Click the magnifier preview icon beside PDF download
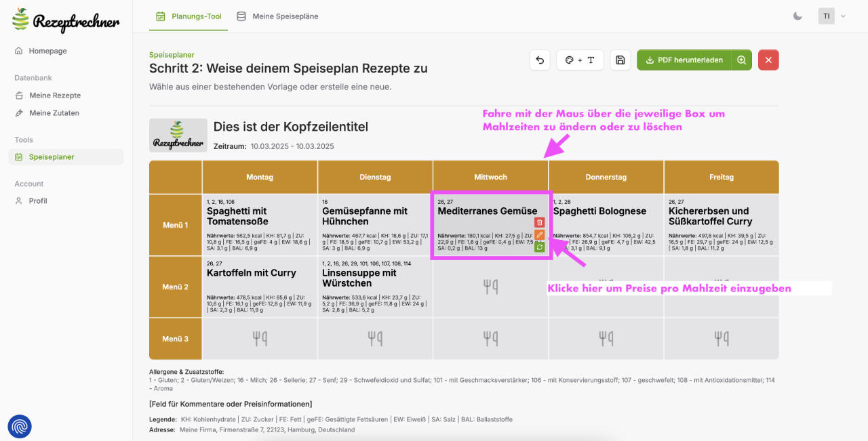Image resolution: width=868 pixels, height=441 pixels. click(741, 60)
